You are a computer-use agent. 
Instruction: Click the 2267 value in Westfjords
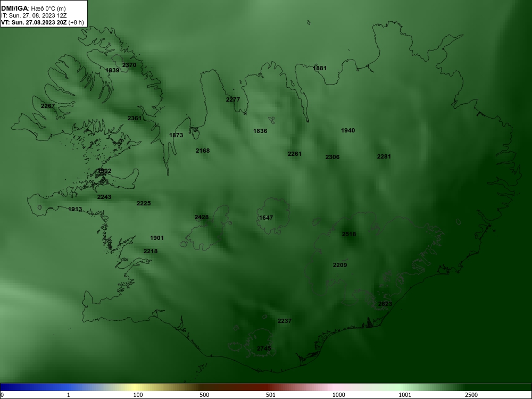48,106
